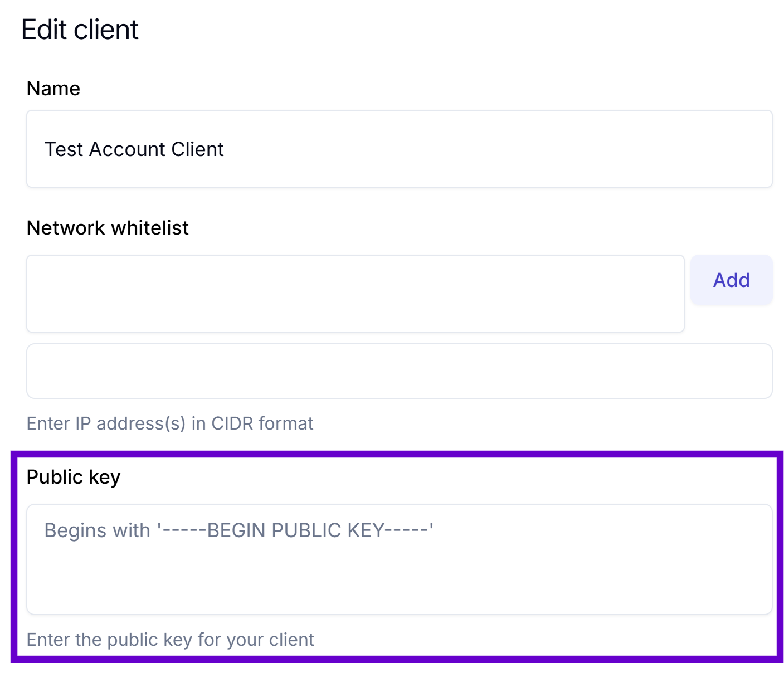
Task: Click the "Begins with '-----BEGIN PUBLIC KEY-----'" placeholder
Action: [239, 530]
